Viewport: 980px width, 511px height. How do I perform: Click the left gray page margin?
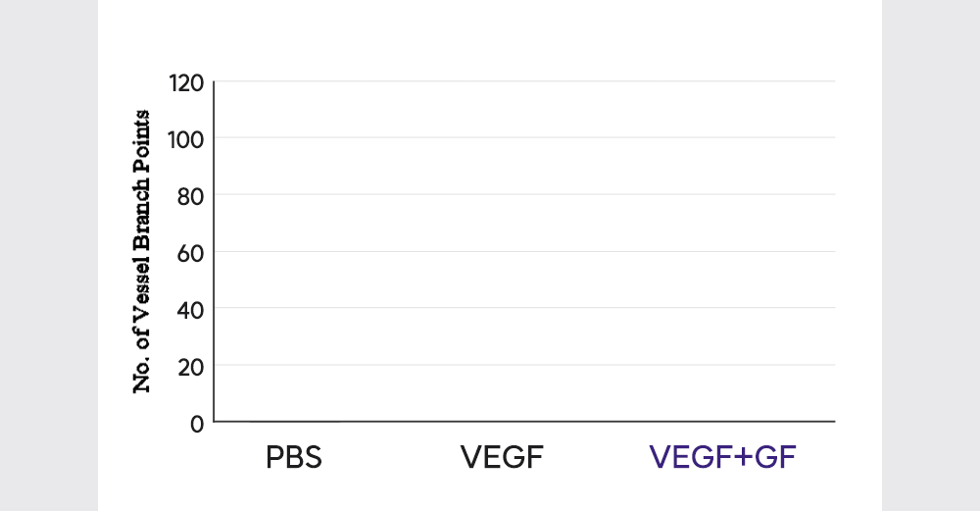pos(49,255)
